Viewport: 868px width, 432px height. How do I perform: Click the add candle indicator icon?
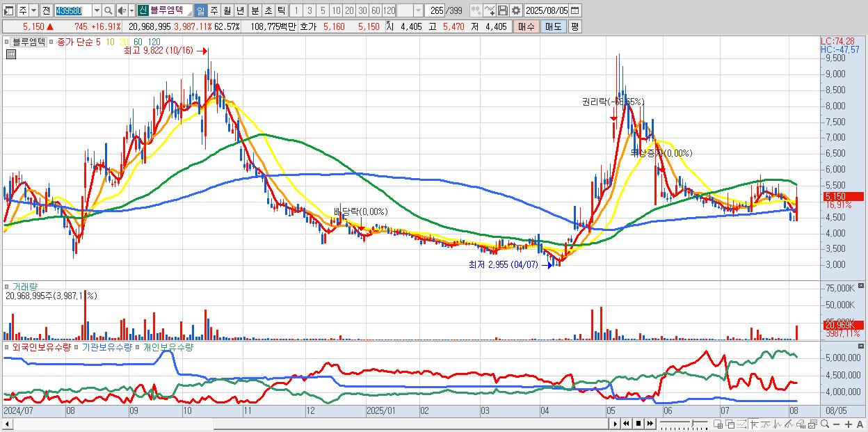(476, 10)
